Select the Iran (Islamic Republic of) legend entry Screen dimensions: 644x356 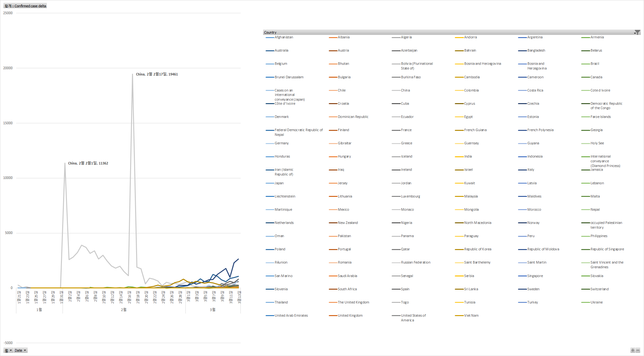coord(284,172)
